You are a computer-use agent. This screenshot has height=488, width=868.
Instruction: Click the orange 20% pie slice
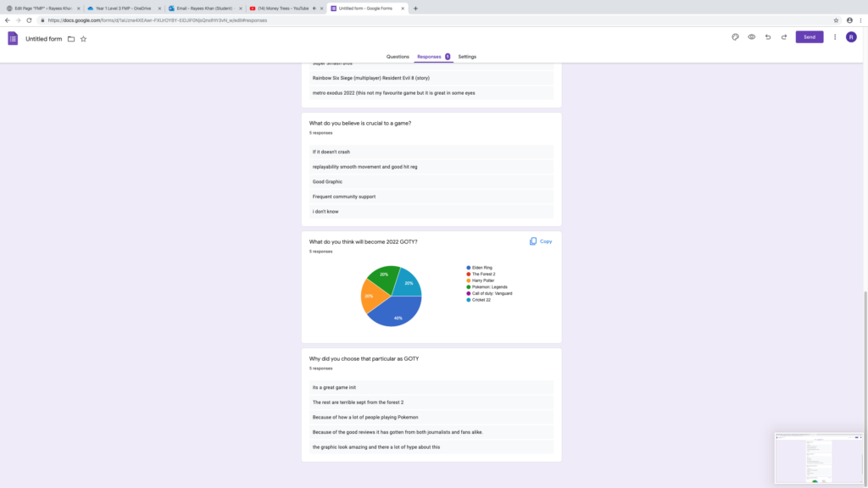point(371,297)
